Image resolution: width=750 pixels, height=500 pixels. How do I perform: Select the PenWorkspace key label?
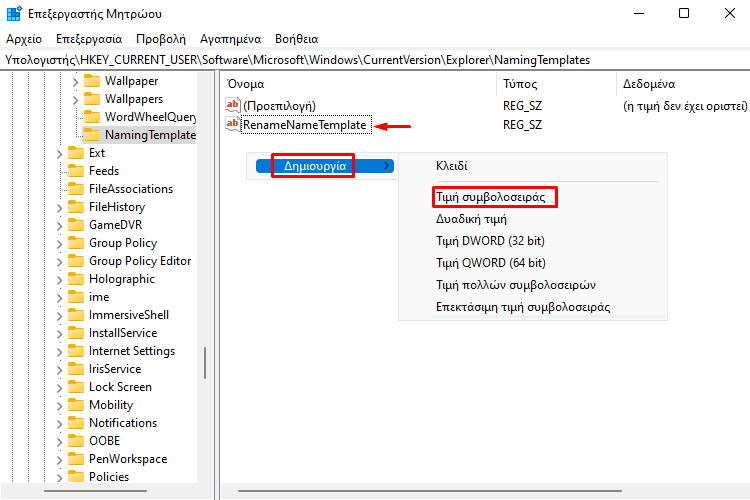[x=128, y=459]
